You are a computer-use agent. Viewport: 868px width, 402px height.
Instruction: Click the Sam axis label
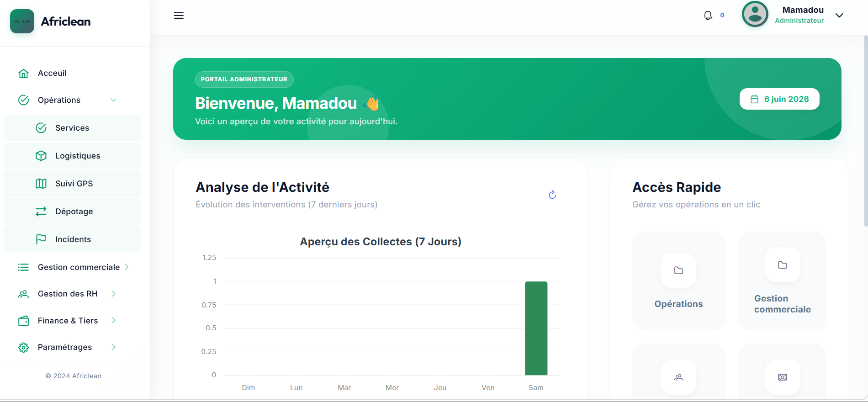click(536, 388)
